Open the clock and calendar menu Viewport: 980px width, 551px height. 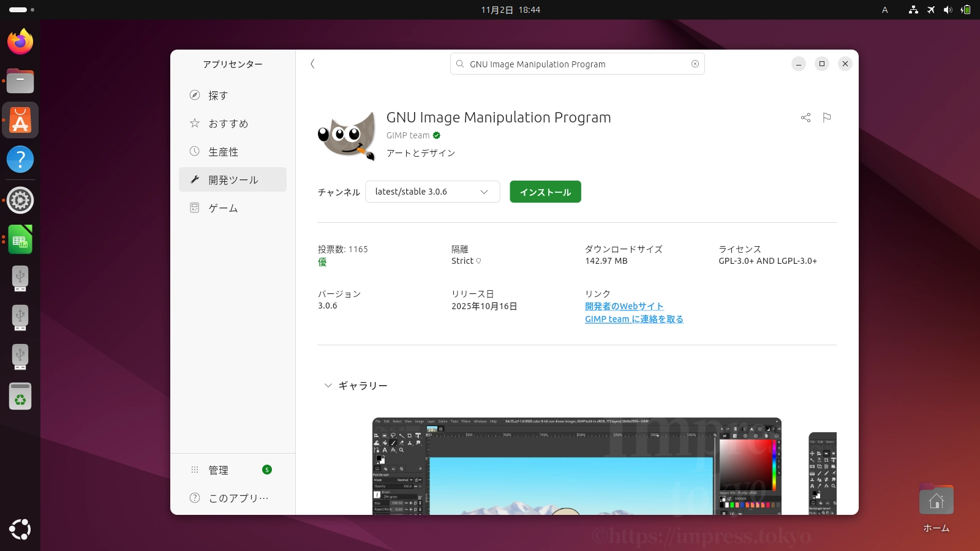[510, 10]
